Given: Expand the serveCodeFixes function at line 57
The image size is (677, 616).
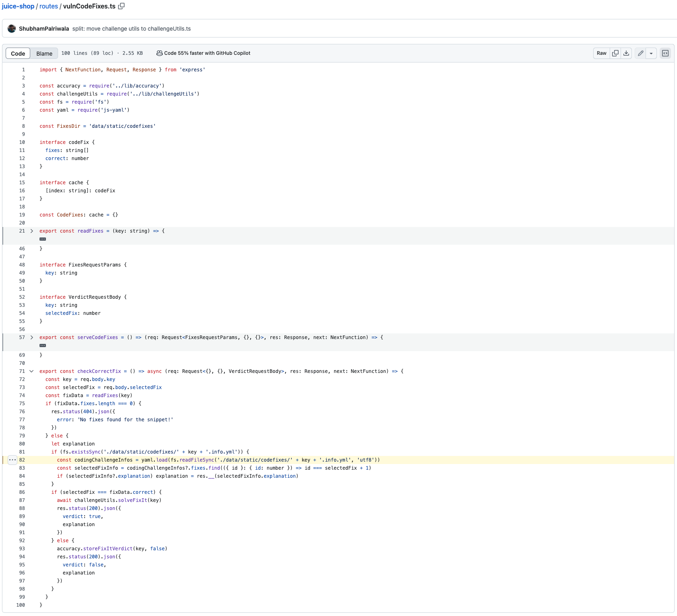Looking at the screenshot, I should pos(31,337).
